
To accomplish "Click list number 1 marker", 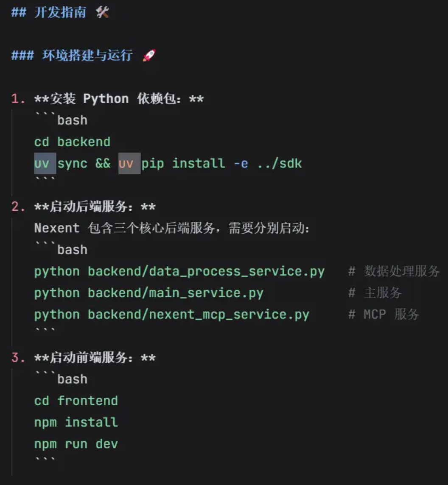I will coord(18,99).
